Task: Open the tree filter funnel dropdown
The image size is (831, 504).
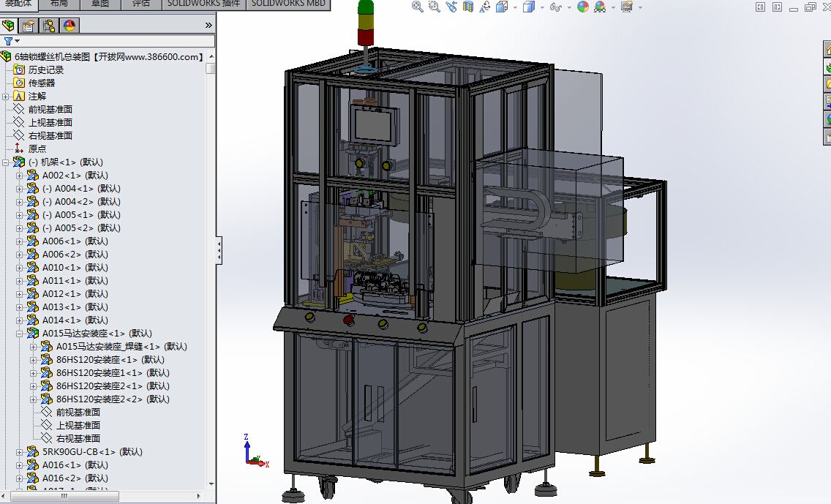Action: coord(10,42)
